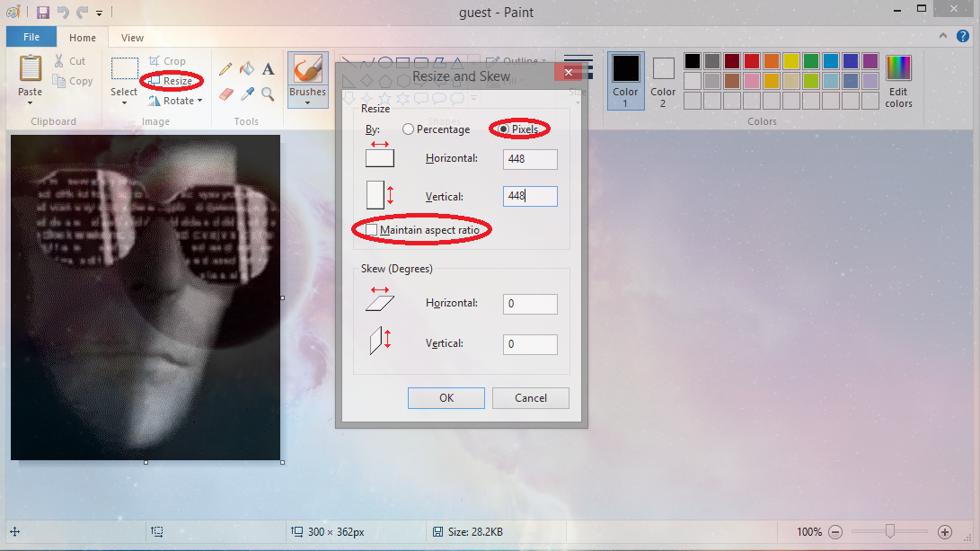Click OK in the Resize and Skew dialog
Screen dimensions: 980x551
pos(446,397)
